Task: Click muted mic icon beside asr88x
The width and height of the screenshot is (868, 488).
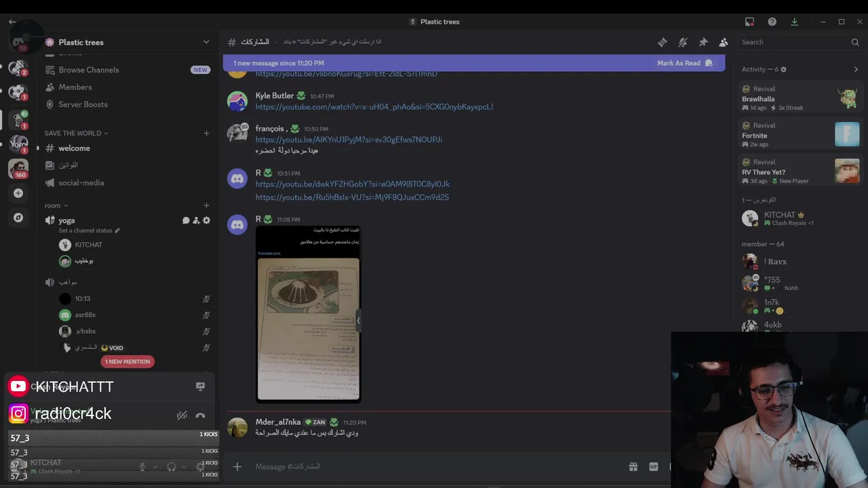Action: (x=206, y=315)
